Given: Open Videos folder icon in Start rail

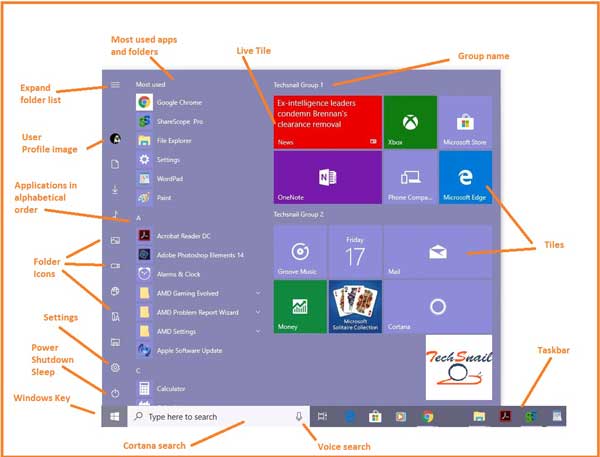Looking at the screenshot, I should tap(115, 266).
